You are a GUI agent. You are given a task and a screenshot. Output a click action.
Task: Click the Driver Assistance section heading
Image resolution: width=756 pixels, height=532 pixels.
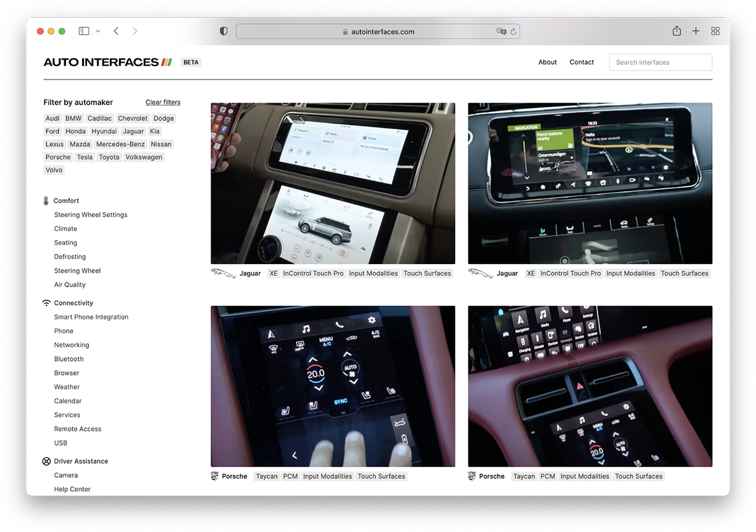point(81,461)
